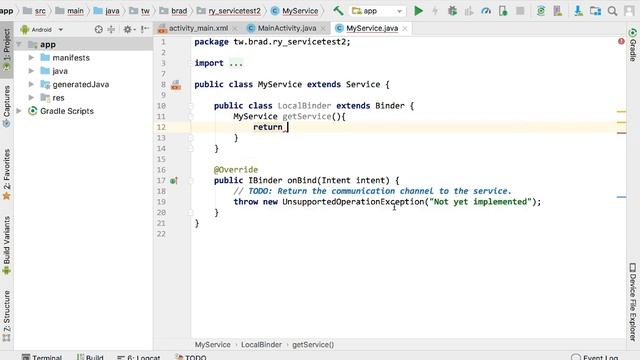640x360 pixels.
Task: Expand the res folder
Action: coord(31,98)
